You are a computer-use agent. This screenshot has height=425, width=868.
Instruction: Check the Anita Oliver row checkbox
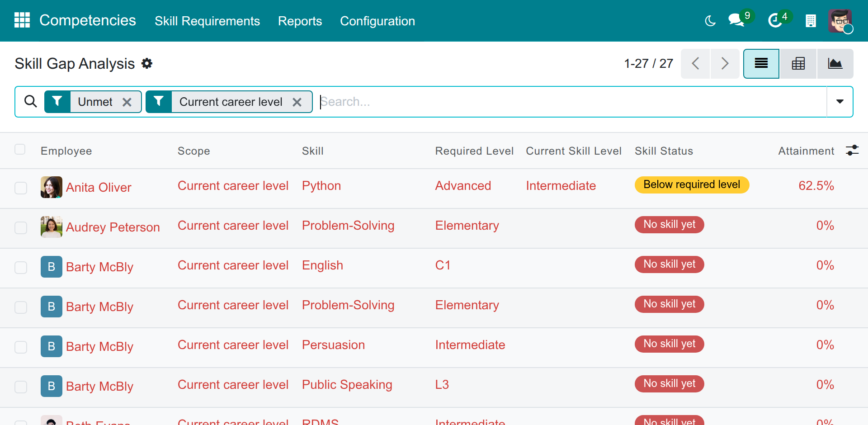[21, 188]
